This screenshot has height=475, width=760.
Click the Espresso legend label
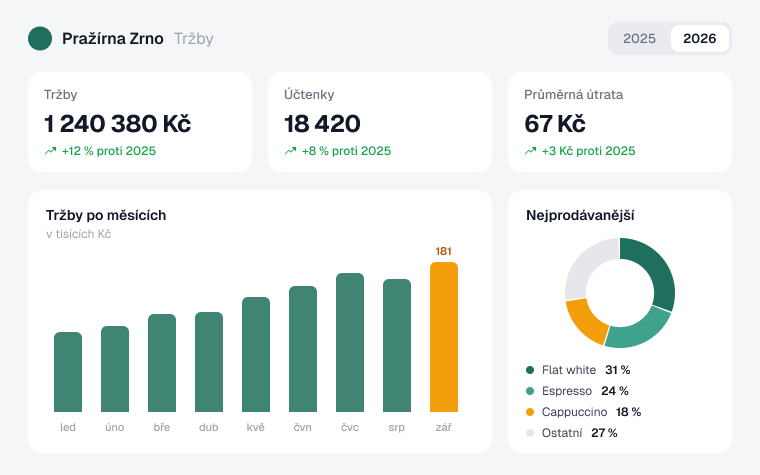[567, 391]
